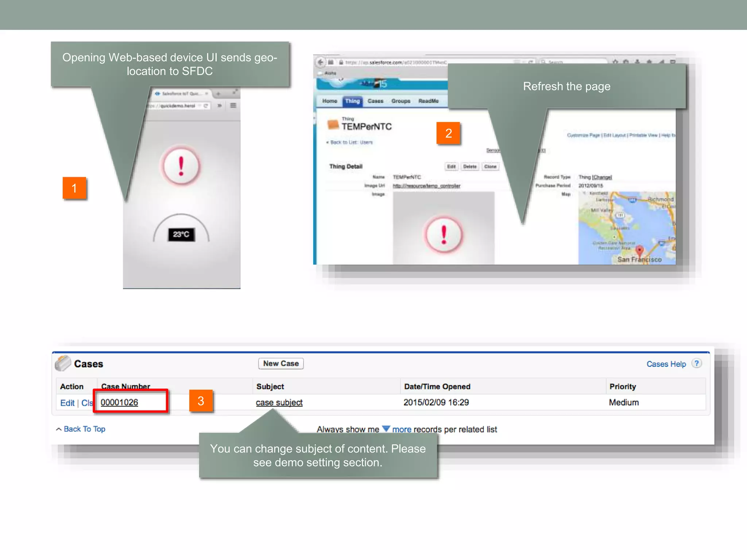This screenshot has height=560, width=747.
Task: Open the Home tab in Salesforce
Action: pyautogui.click(x=330, y=101)
